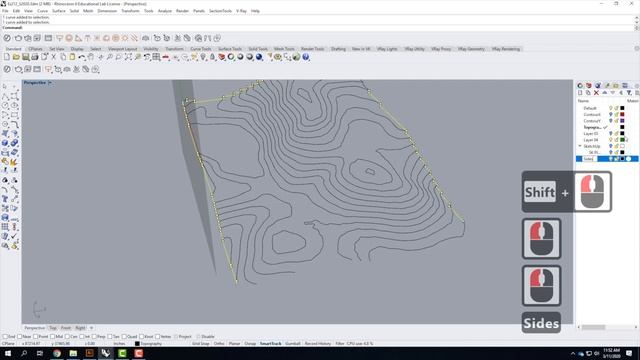Click the Command prompt input line
This screenshot has height=360, width=640.
pos(318,28)
